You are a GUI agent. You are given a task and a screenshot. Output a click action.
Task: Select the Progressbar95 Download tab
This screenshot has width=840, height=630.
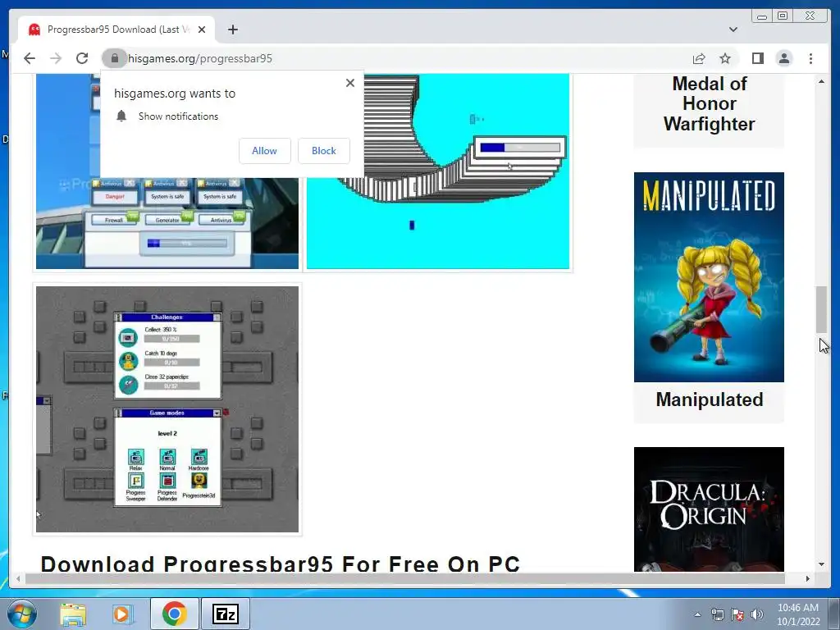coord(116,30)
